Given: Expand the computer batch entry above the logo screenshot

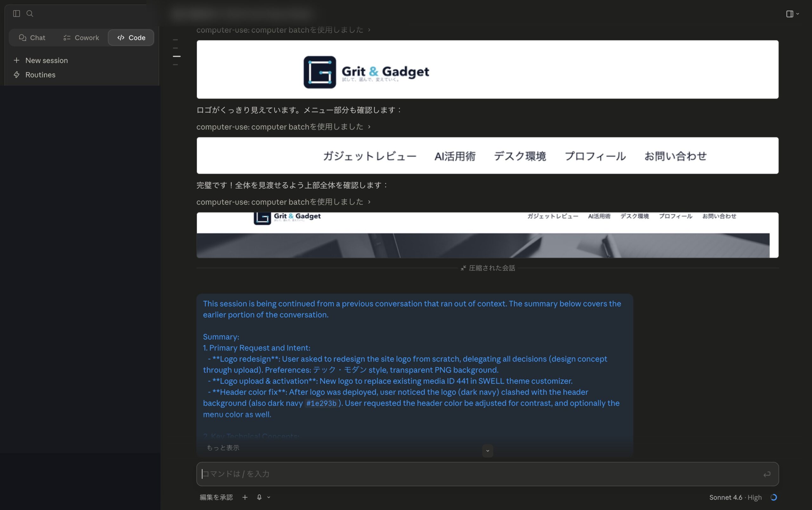Looking at the screenshot, I should click(x=283, y=30).
